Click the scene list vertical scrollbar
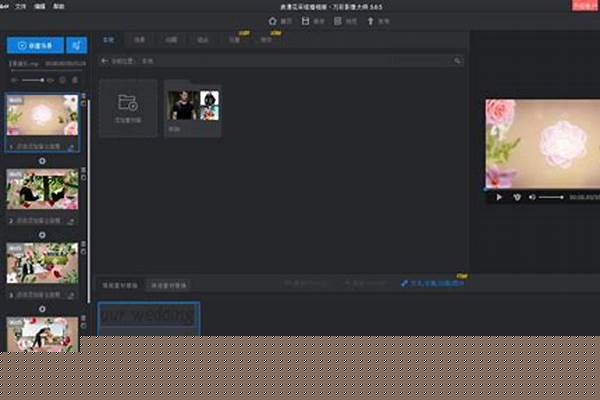The height and width of the screenshot is (400, 600). click(x=89, y=201)
